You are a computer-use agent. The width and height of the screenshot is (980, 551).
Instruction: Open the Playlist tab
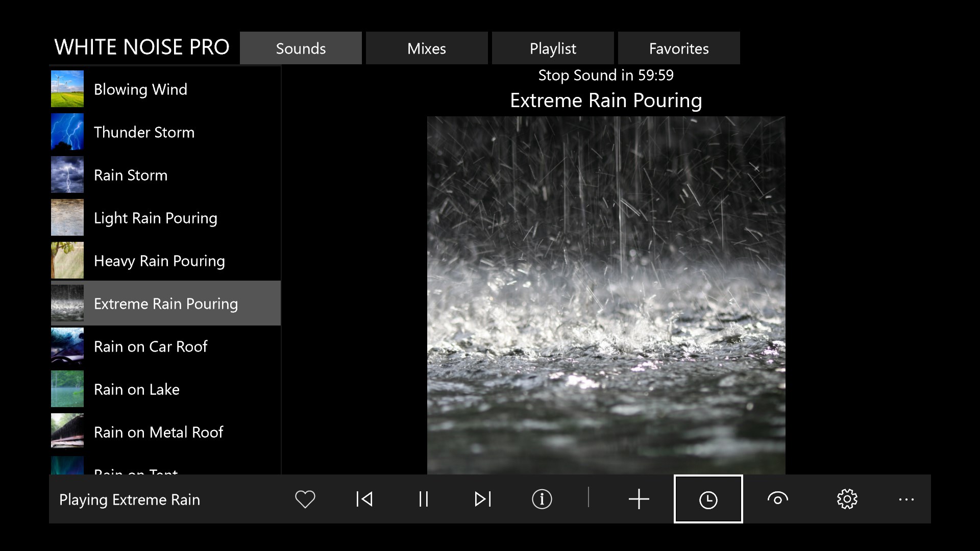pos(552,48)
